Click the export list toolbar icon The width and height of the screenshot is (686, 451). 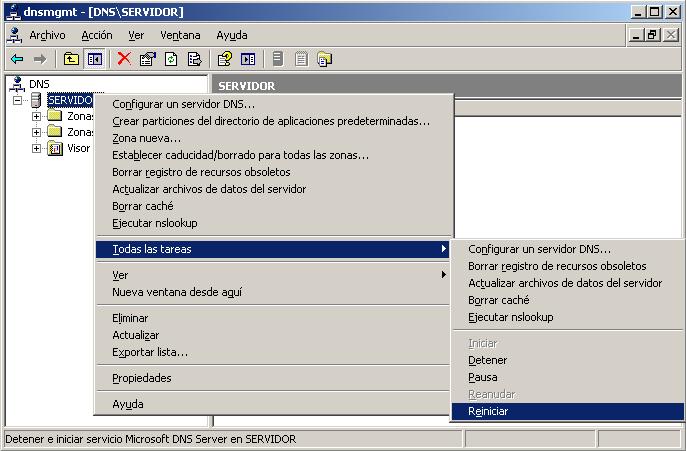click(194, 59)
